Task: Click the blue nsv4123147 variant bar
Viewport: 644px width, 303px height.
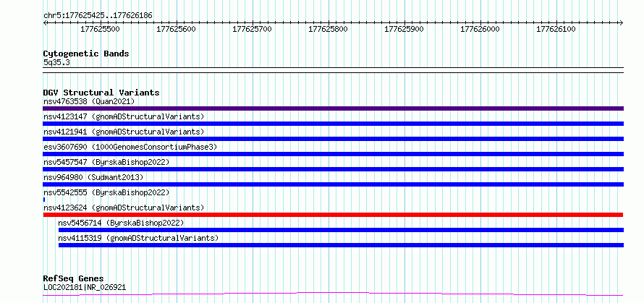Action: [333, 124]
